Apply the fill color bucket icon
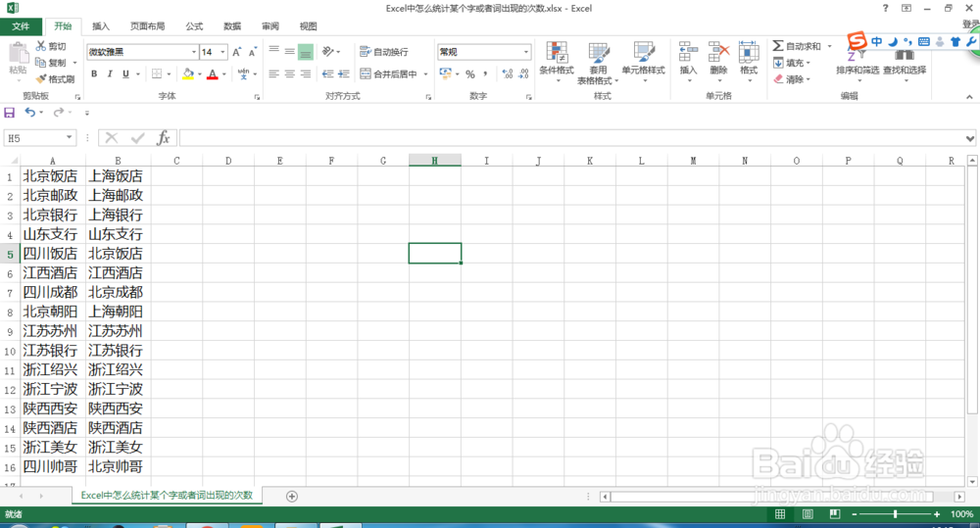 coord(188,73)
